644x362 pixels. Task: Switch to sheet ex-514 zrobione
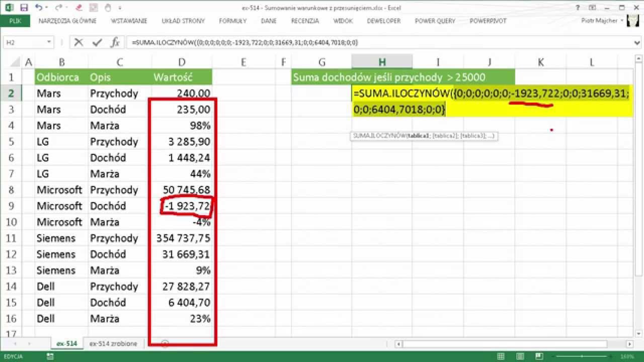pyautogui.click(x=113, y=343)
